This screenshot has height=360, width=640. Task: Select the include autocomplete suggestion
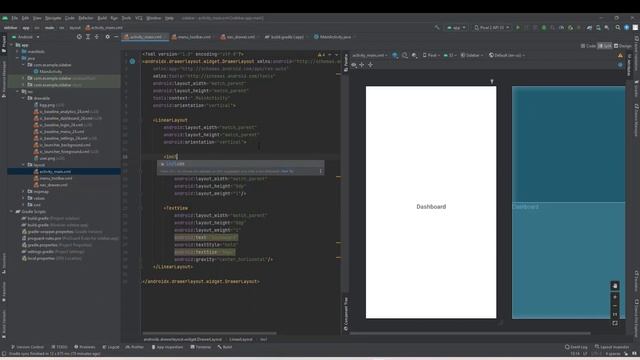tap(241, 164)
